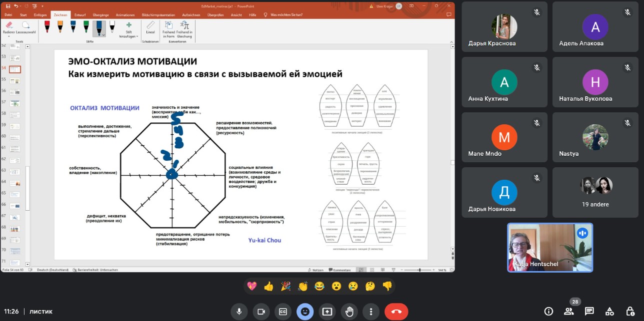Screen dimensions: 644x321
Task: Toggle the camera on or off
Action: [260, 312]
